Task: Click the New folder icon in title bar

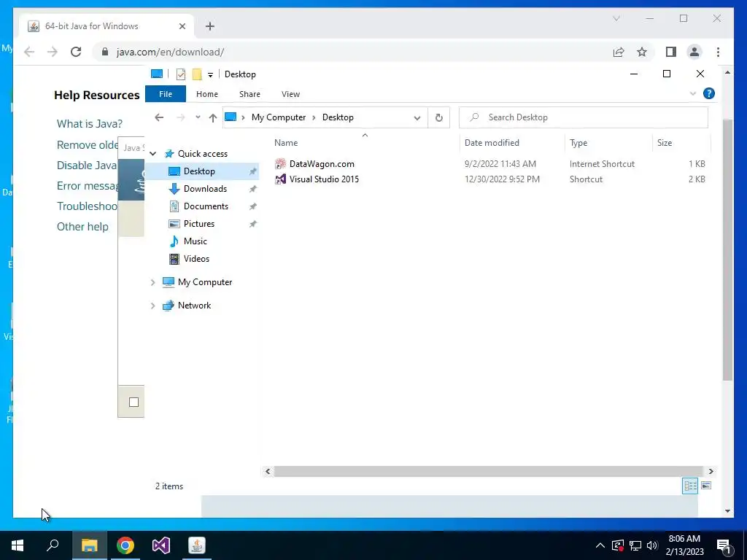Action: tap(197, 74)
